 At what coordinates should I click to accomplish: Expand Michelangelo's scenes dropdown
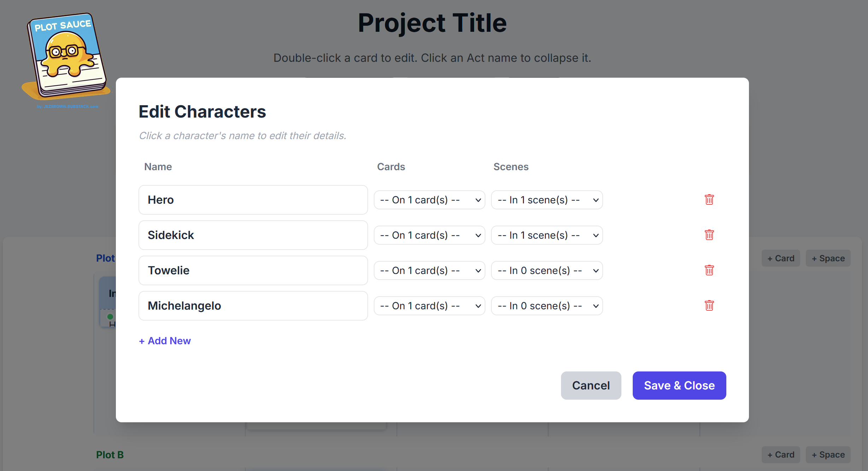(x=547, y=306)
